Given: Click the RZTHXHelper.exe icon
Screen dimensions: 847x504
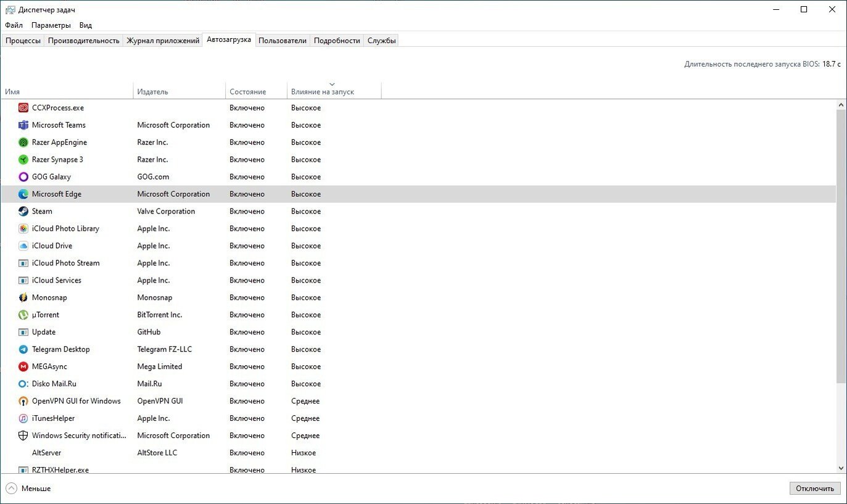Looking at the screenshot, I should pyautogui.click(x=23, y=469).
